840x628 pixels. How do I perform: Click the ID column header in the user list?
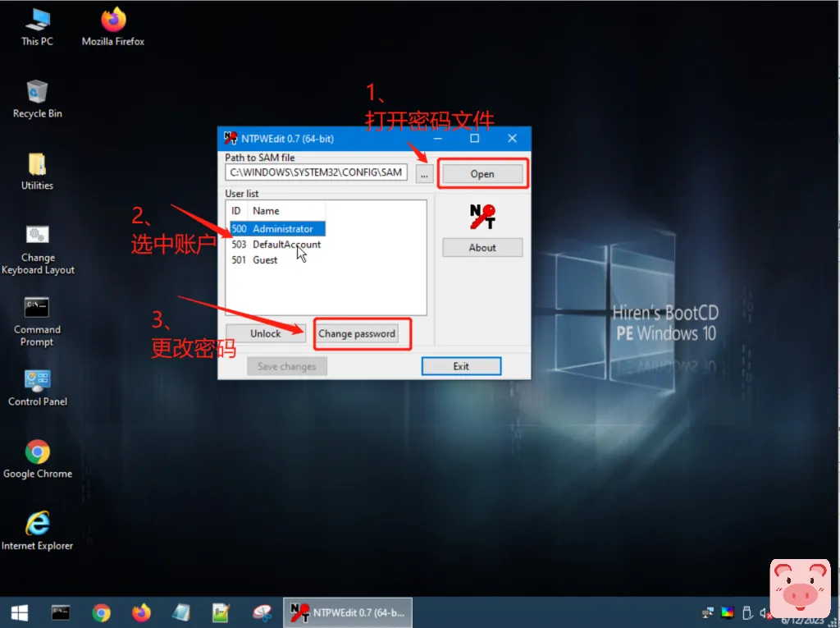coord(236,211)
